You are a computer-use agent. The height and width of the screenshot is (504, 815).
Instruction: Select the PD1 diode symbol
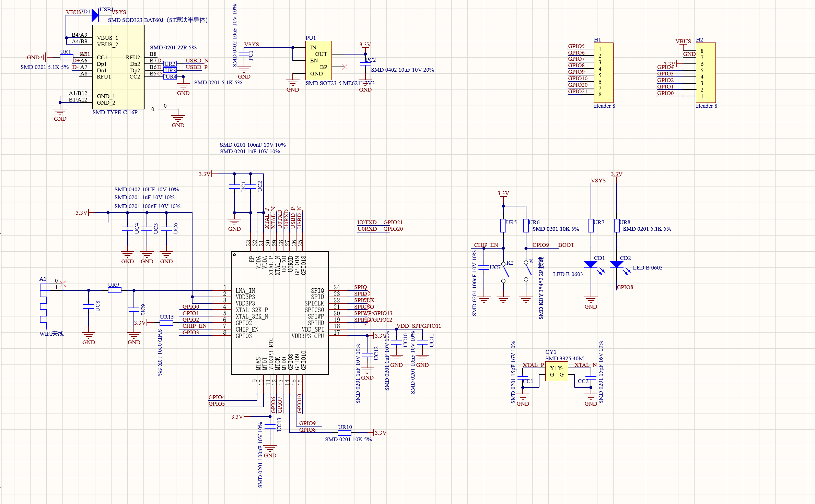point(95,15)
